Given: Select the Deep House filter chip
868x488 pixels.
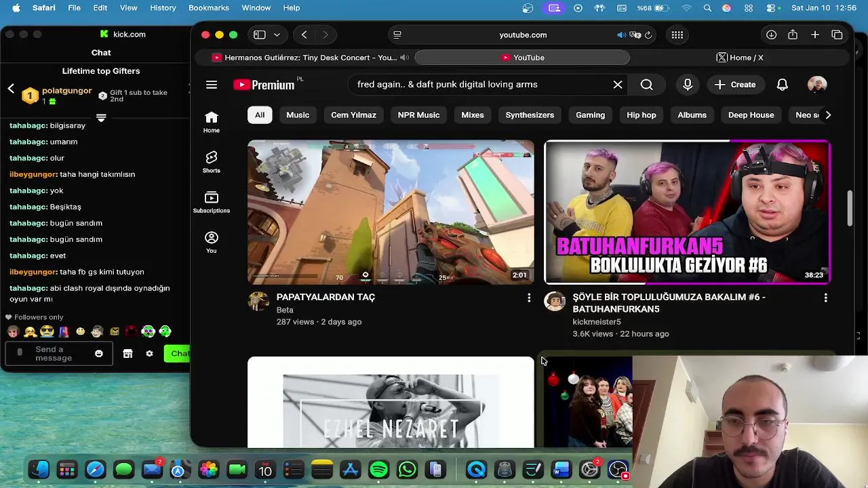Looking at the screenshot, I should (751, 115).
